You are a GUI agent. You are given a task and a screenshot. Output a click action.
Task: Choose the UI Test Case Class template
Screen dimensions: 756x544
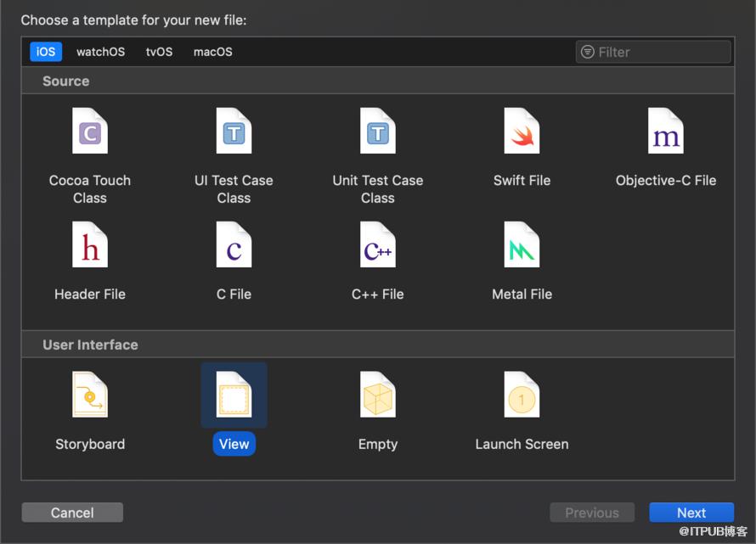coord(234,131)
